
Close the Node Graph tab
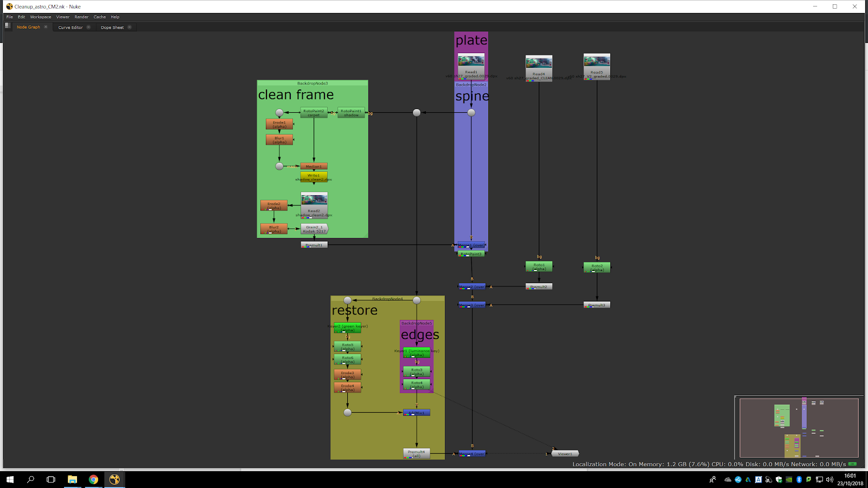click(x=46, y=27)
